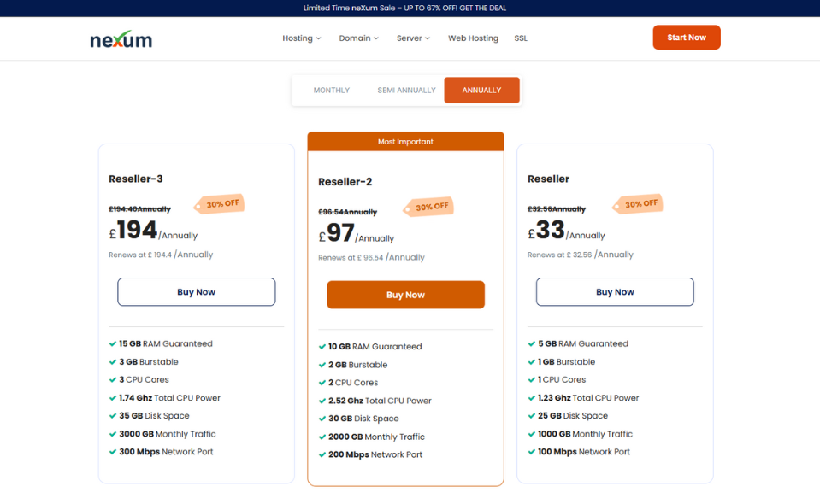Click Buy Now for Reseller-3 plan
The height and width of the screenshot is (504, 820).
[x=196, y=292]
